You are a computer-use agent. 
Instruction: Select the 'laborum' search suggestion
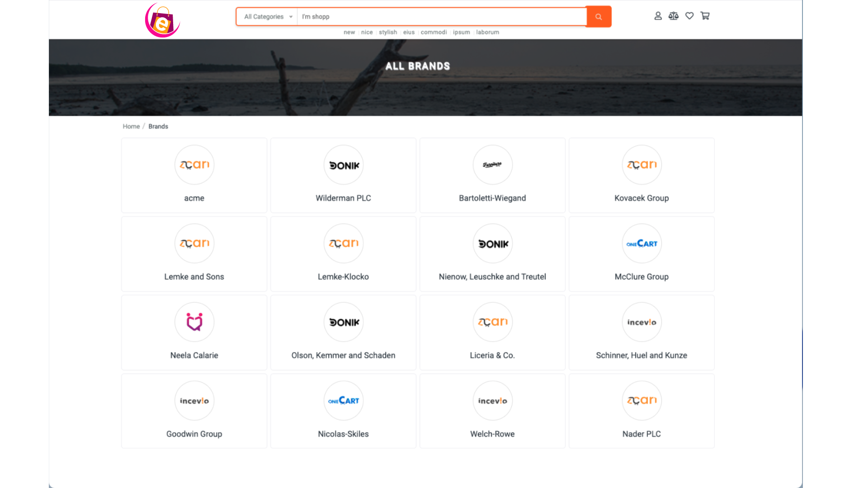(487, 32)
